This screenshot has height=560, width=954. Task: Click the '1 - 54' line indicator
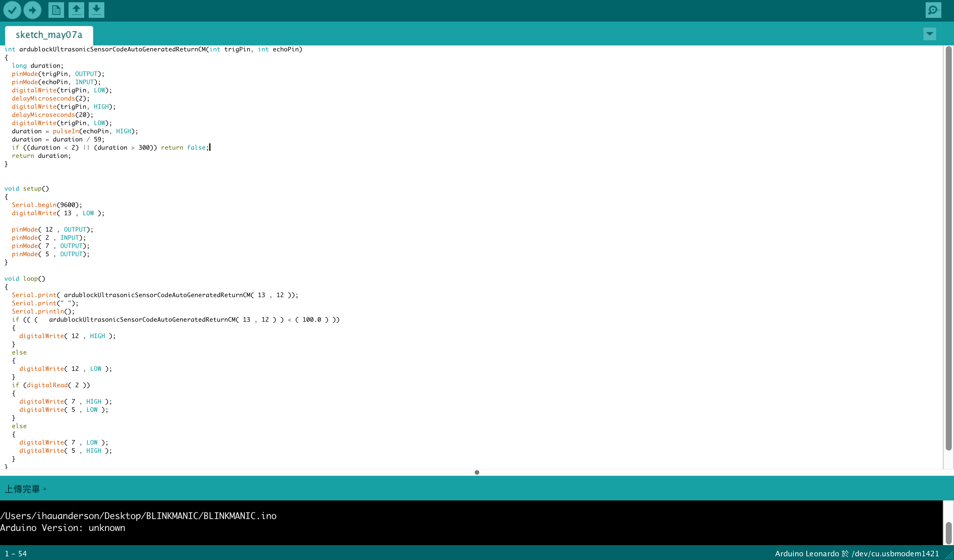pyautogui.click(x=16, y=554)
